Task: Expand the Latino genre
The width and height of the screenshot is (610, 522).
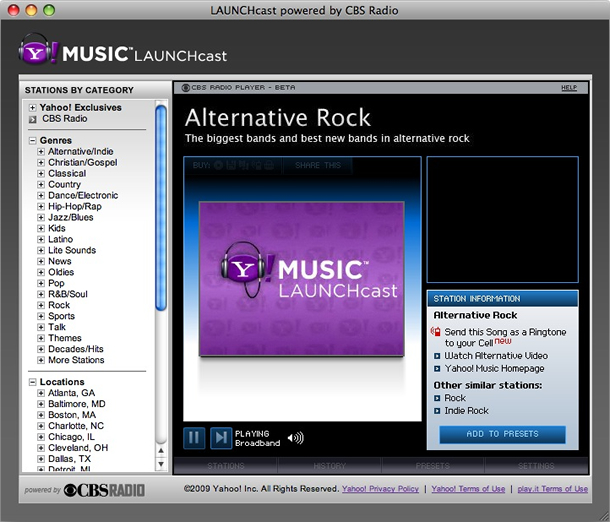Action: tap(41, 239)
